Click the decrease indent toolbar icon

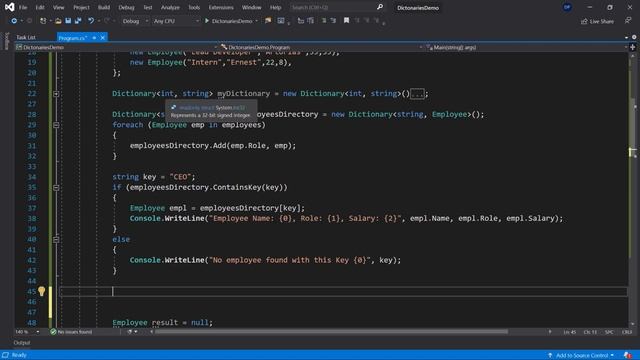pyautogui.click(x=324, y=21)
